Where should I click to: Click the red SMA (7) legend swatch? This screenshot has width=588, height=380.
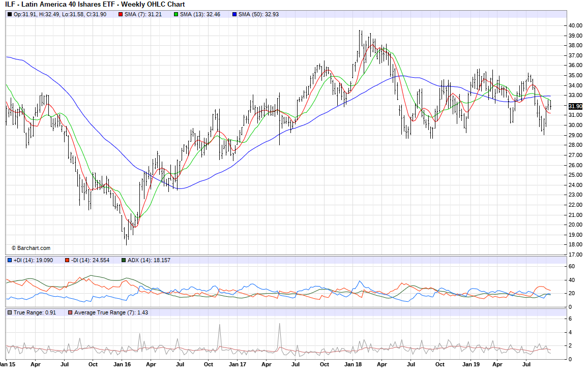coord(121,14)
